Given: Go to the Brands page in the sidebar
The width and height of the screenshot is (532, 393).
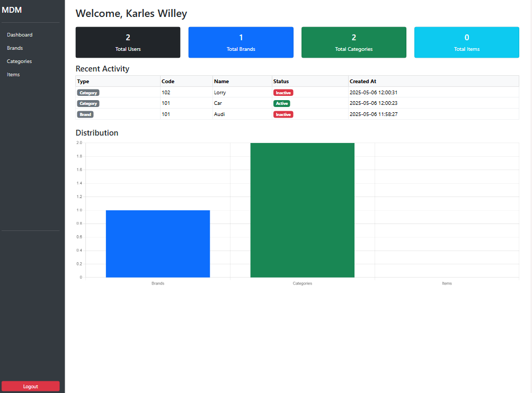Looking at the screenshot, I should click(x=15, y=48).
